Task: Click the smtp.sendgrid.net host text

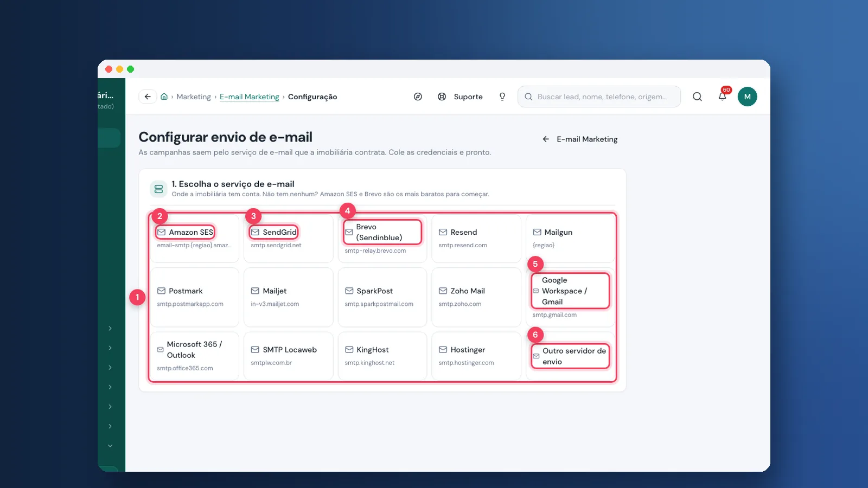Action: tap(276, 245)
